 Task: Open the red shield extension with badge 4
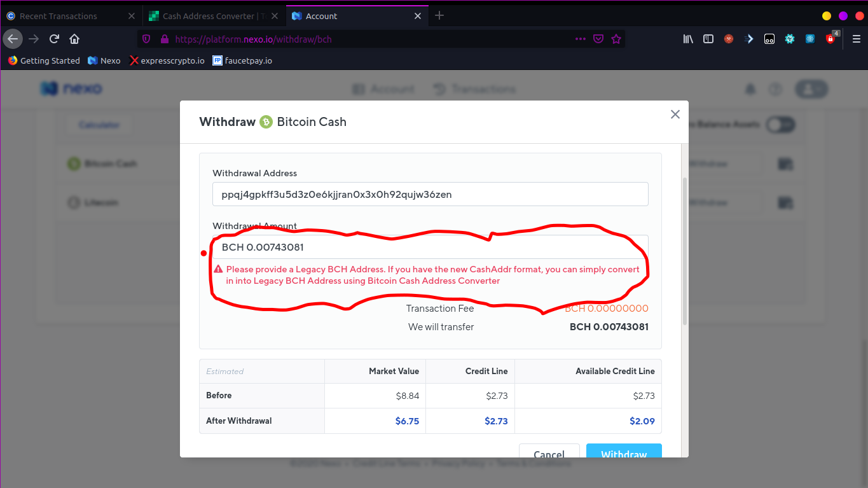[831, 38]
